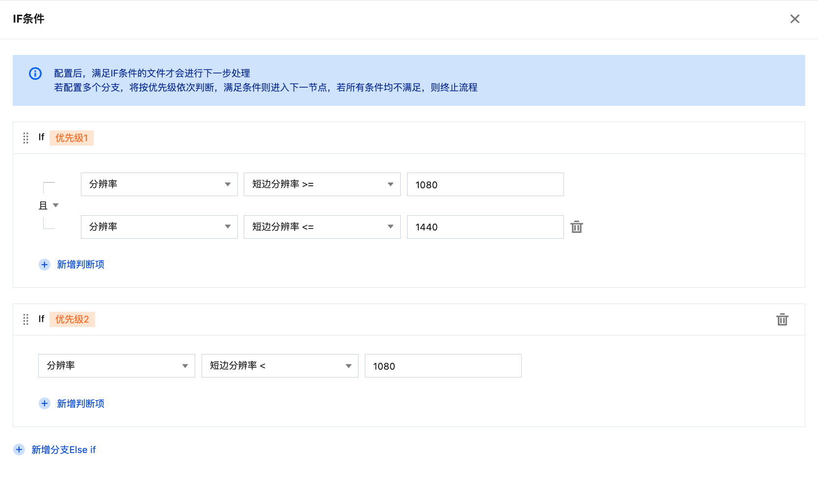Focus the 1080 value field in 优先级1
Screen dimensions: 818x504
click(486, 184)
